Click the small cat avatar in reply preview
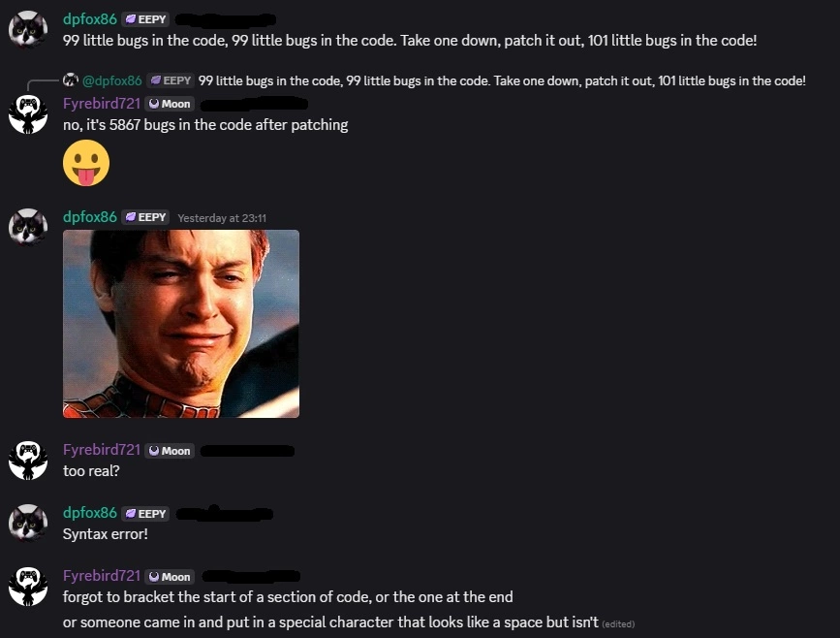 coord(71,80)
